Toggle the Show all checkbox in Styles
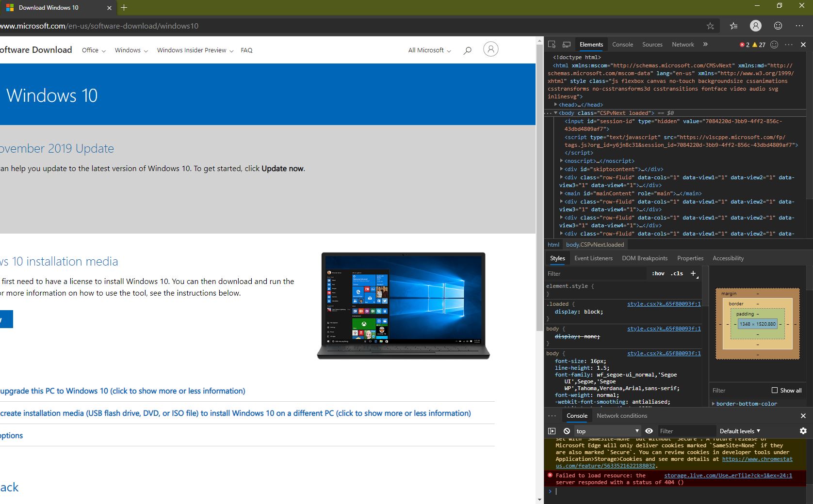This screenshot has width=813, height=504. (774, 390)
